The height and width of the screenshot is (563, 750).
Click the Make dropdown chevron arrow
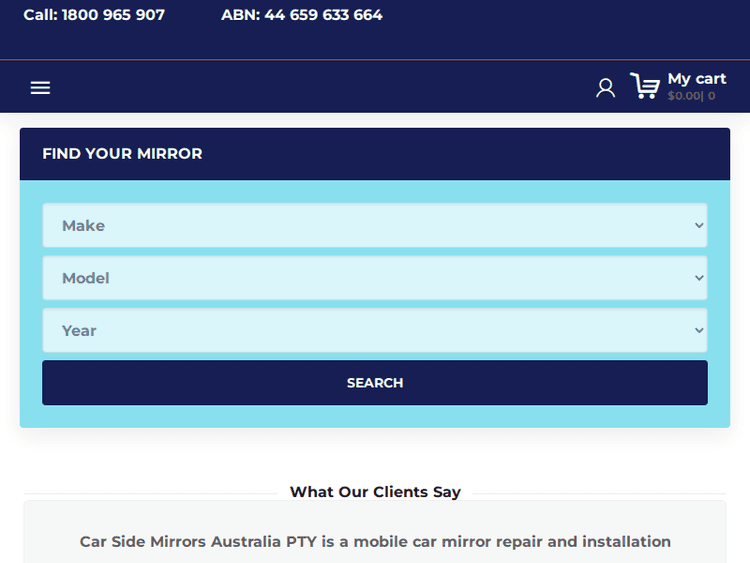(699, 226)
